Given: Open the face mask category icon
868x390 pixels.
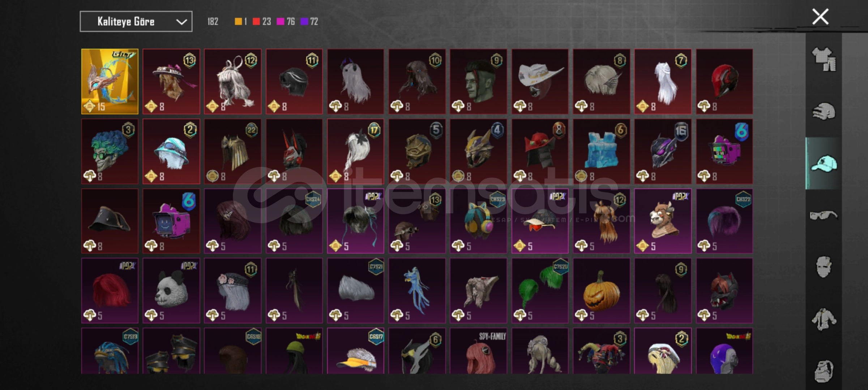Looking at the screenshot, I should [x=824, y=267].
